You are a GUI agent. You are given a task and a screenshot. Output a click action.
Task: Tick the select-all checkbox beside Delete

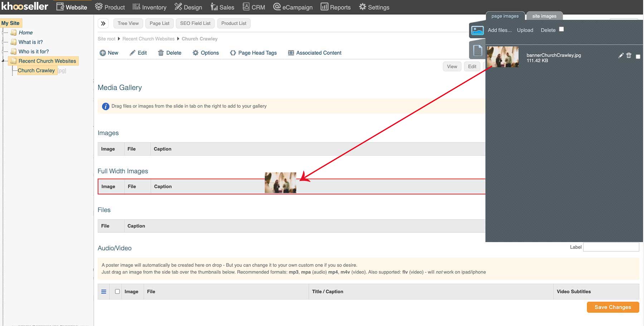[561, 29]
